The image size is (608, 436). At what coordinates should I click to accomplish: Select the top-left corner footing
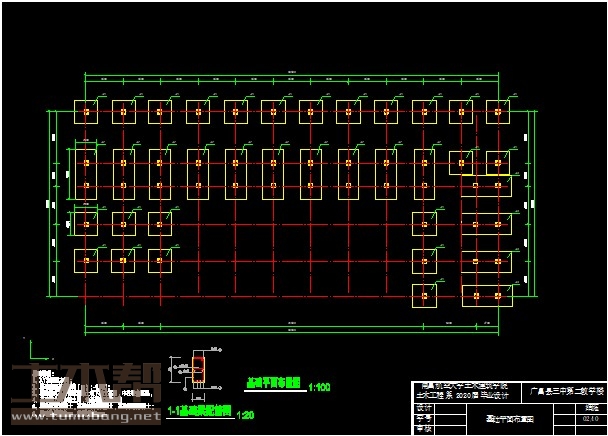pos(87,112)
